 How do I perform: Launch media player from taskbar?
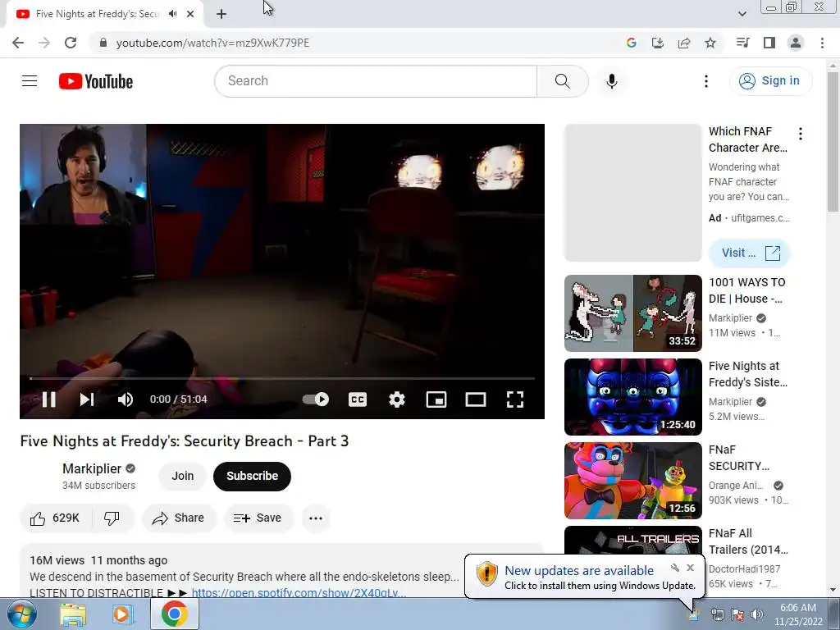[121, 614]
